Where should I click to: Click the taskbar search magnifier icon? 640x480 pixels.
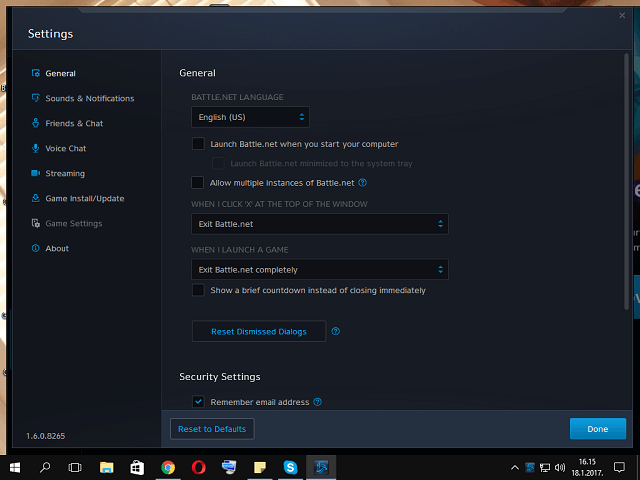pos(45,467)
